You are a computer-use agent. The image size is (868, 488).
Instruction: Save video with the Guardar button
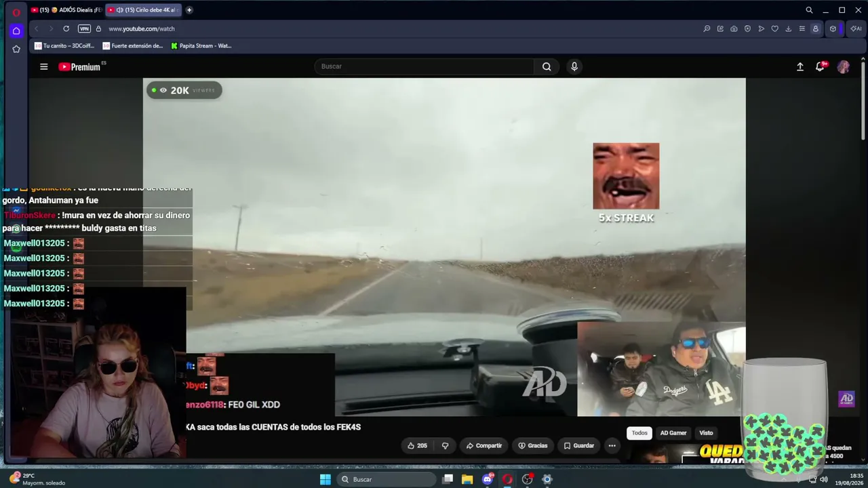pyautogui.click(x=579, y=445)
